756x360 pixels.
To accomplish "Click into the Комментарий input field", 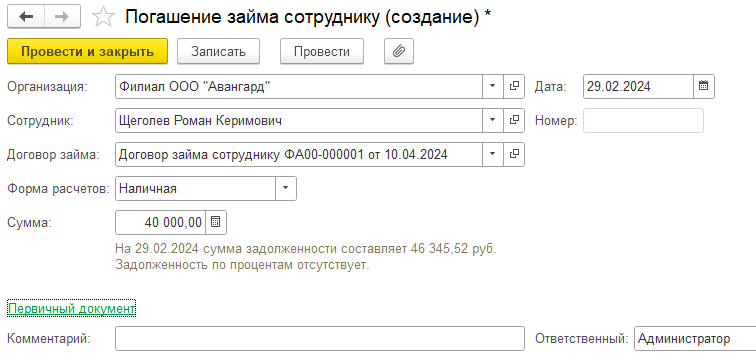I will (x=320, y=339).
